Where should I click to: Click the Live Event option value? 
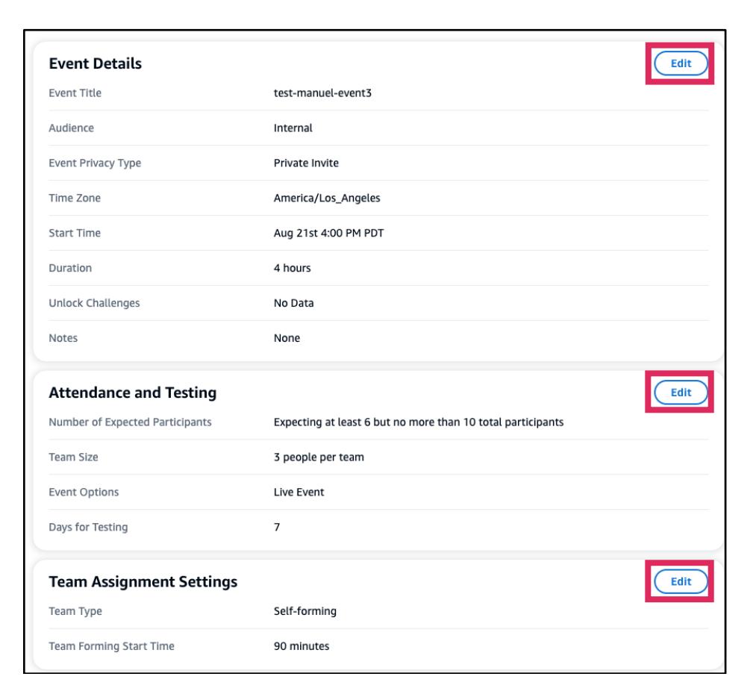(x=299, y=493)
